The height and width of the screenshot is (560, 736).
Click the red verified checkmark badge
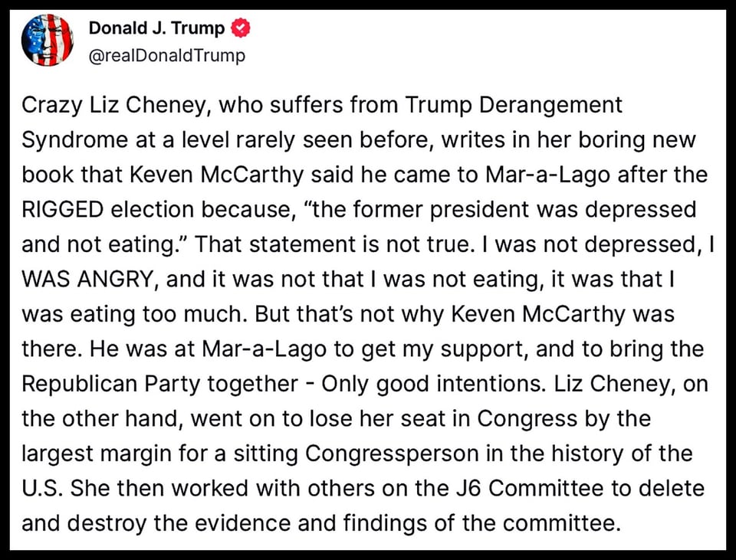point(240,29)
